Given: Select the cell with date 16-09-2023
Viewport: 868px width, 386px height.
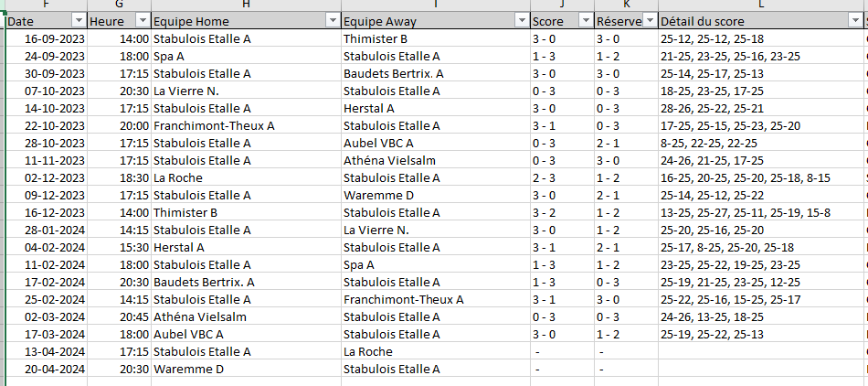Looking at the screenshot, I should tap(46, 39).
